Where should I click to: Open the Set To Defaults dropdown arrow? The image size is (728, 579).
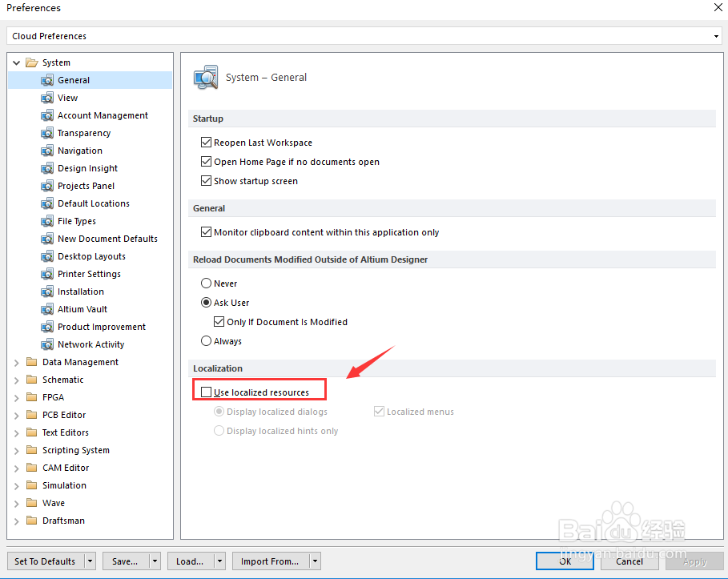pos(90,561)
